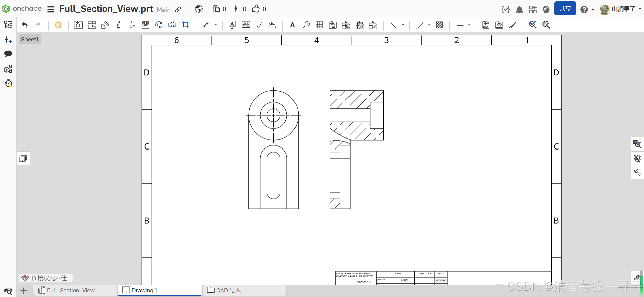644x297 pixels.
Task: Expand the dimension tool dropdown arrow
Action: (216, 25)
